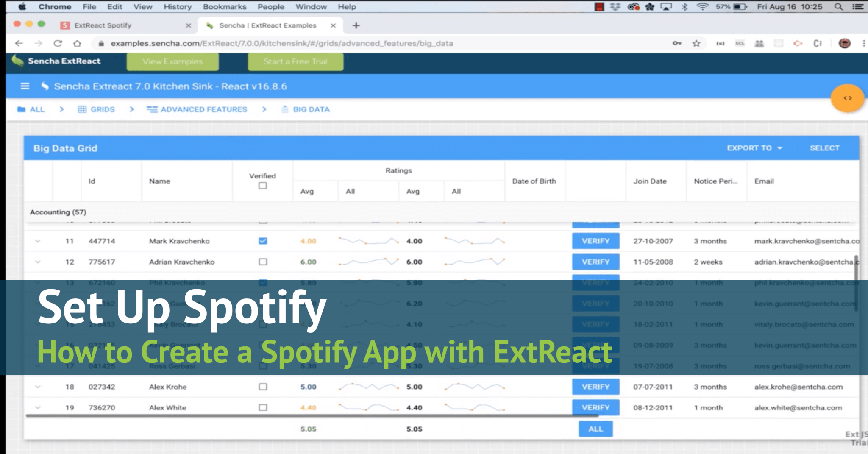Click the orange view source code button
The image size is (868, 454).
(x=848, y=98)
